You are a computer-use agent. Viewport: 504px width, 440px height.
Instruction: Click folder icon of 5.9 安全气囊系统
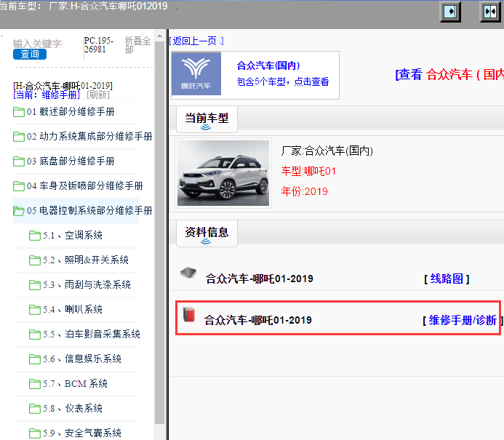tap(34, 433)
